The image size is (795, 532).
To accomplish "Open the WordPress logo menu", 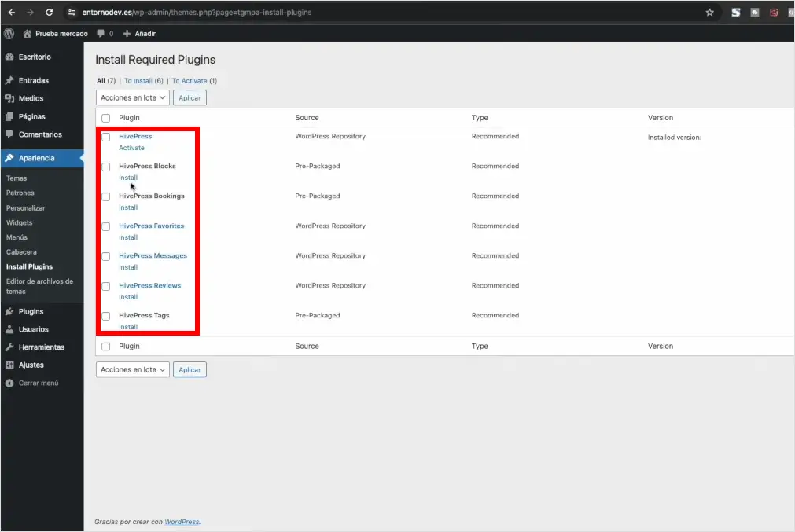I will 9,34.
